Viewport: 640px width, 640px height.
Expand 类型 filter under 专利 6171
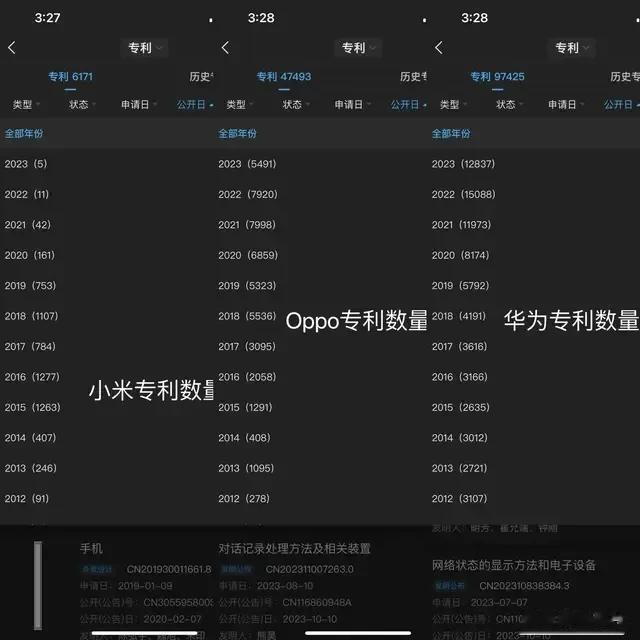click(26, 104)
